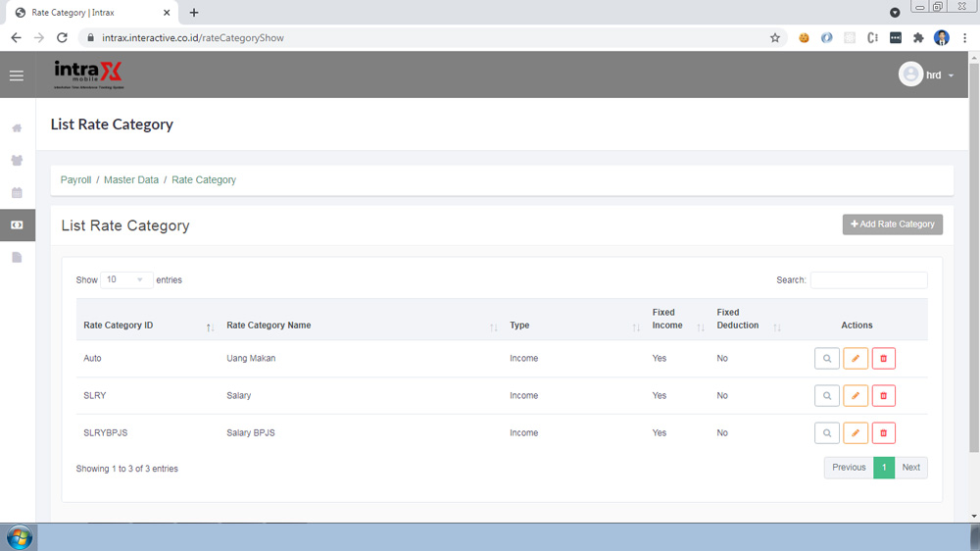Expand the show entries dropdown

(126, 280)
